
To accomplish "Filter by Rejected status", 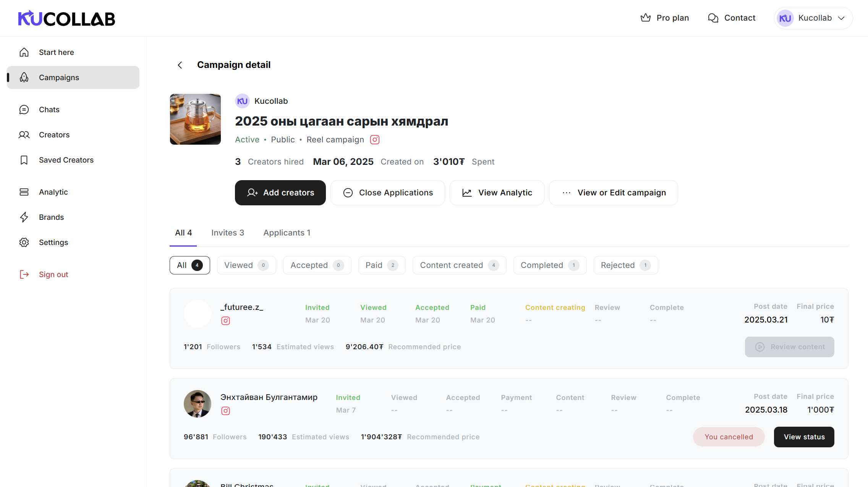I will tap(626, 265).
